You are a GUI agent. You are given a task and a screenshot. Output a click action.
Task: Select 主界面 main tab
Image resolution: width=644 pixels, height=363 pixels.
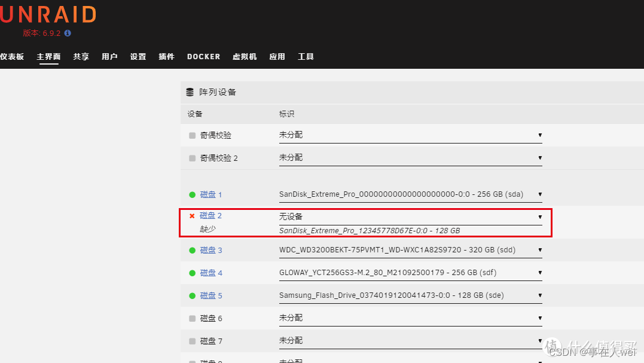tap(48, 57)
